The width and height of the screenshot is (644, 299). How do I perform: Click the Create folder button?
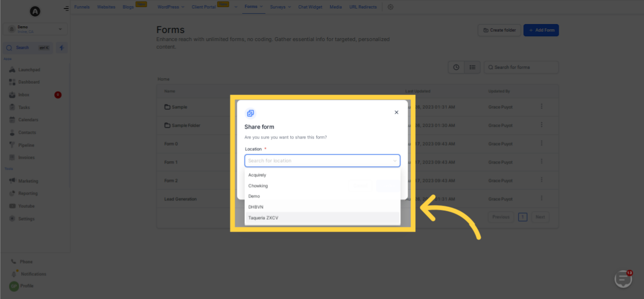click(499, 30)
